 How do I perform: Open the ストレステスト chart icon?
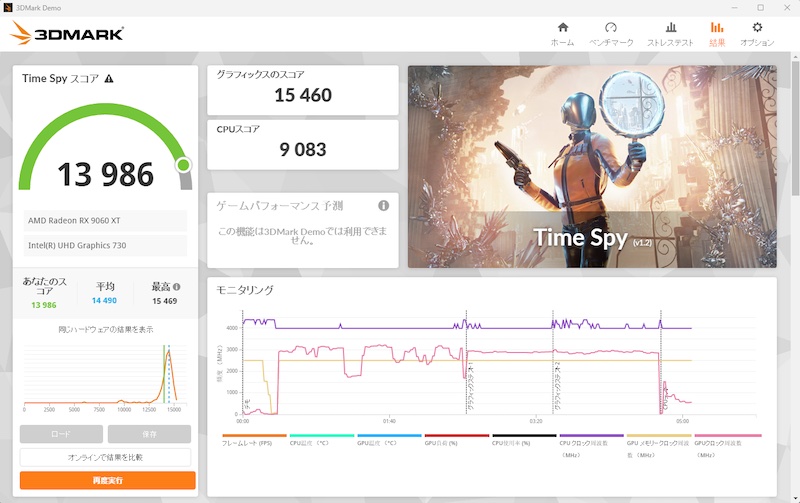coord(670,28)
